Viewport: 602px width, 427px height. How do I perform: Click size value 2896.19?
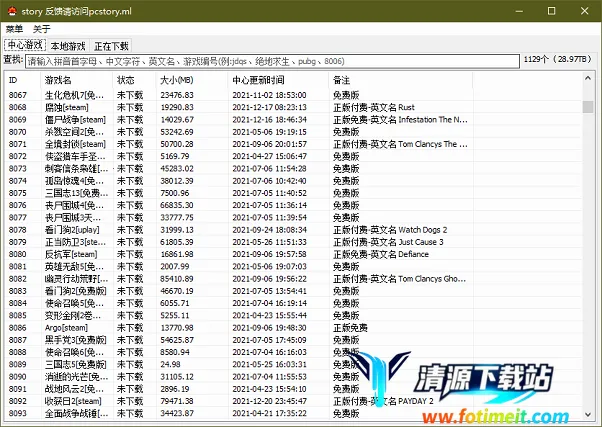[175, 389]
